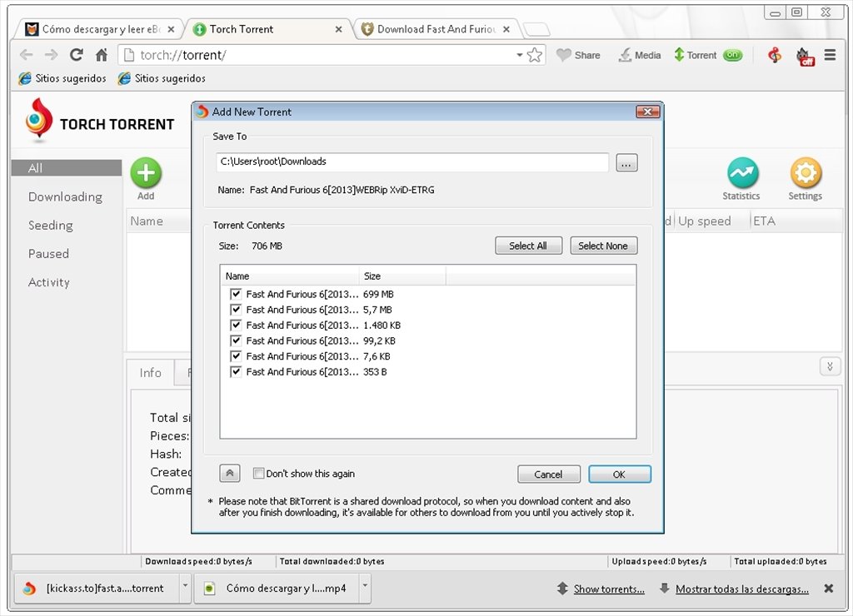Screen dimensions: 853x616
Task: Open the Media grabber button
Action: (640, 55)
